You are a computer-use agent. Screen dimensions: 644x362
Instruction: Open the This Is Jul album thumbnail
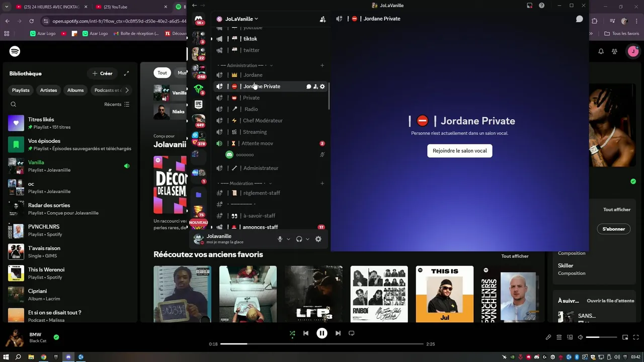tap(445, 294)
